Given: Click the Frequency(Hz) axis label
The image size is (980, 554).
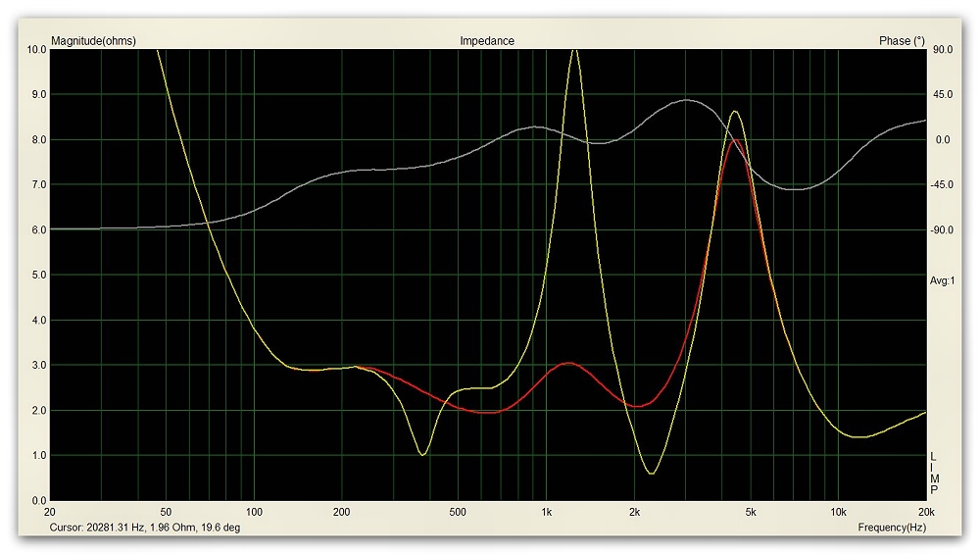Looking at the screenshot, I should [x=894, y=527].
